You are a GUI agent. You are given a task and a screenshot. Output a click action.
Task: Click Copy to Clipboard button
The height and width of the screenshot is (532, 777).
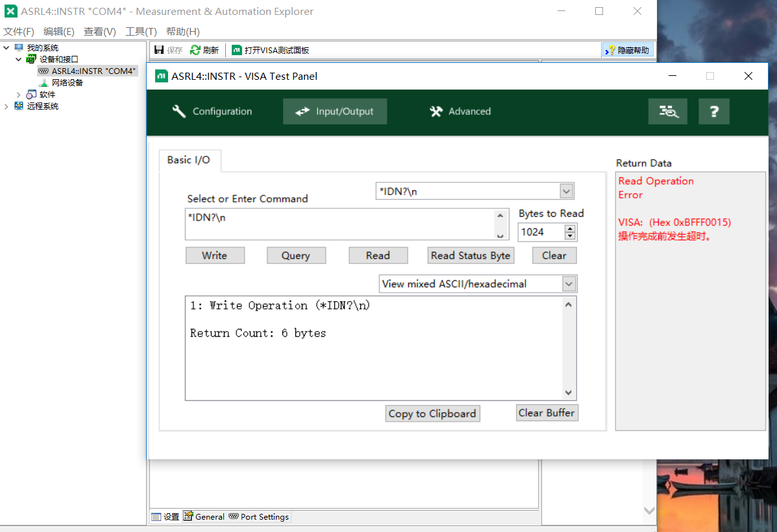click(432, 414)
